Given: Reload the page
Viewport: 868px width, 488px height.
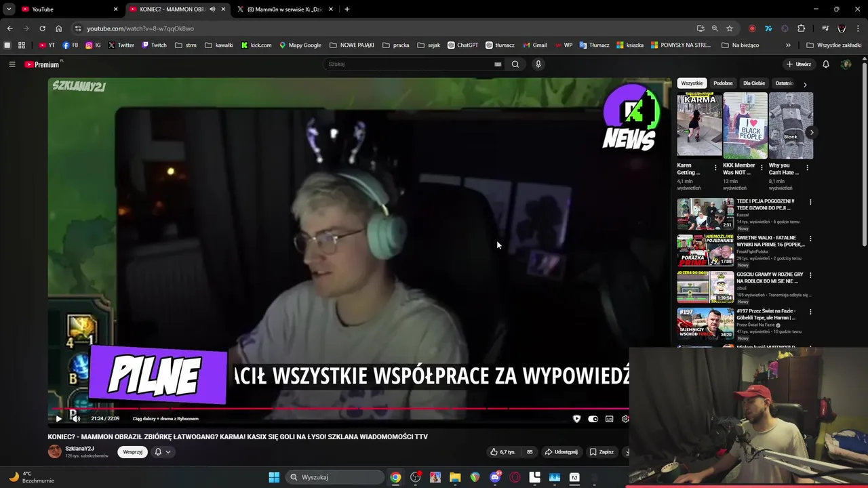Looking at the screenshot, I should pyautogui.click(x=42, y=28).
